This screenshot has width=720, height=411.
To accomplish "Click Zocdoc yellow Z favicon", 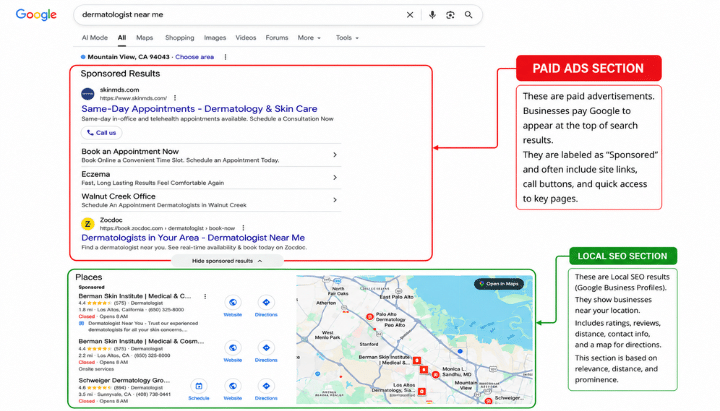I will point(88,224).
